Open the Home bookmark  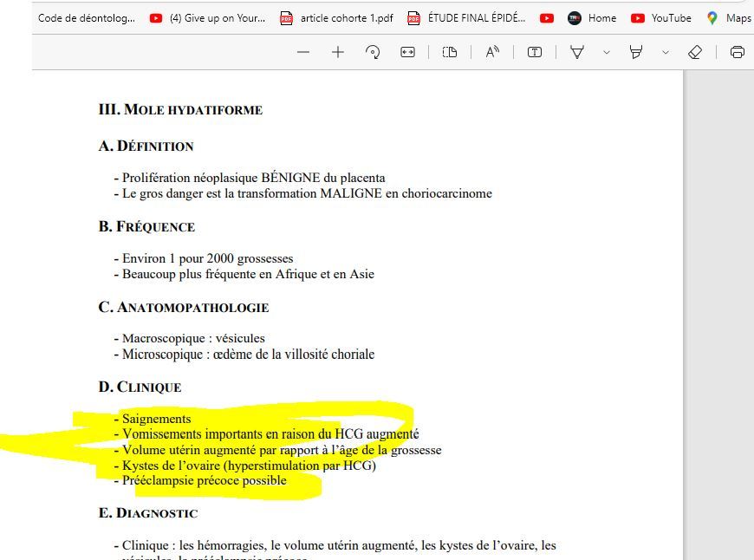click(x=592, y=18)
